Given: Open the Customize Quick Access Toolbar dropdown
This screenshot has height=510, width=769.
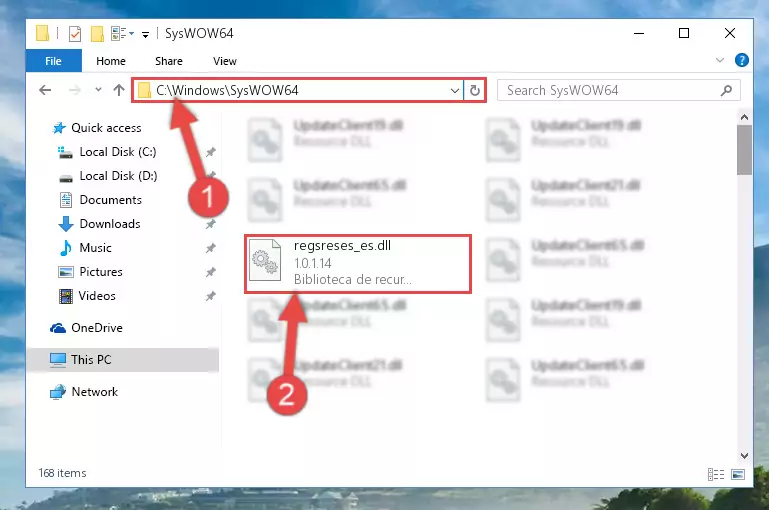Looking at the screenshot, I should pyautogui.click(x=145, y=34).
